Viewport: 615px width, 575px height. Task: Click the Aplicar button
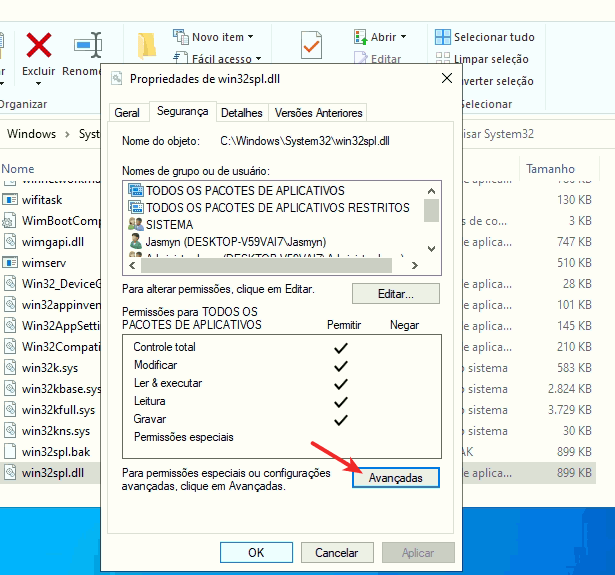[418, 552]
